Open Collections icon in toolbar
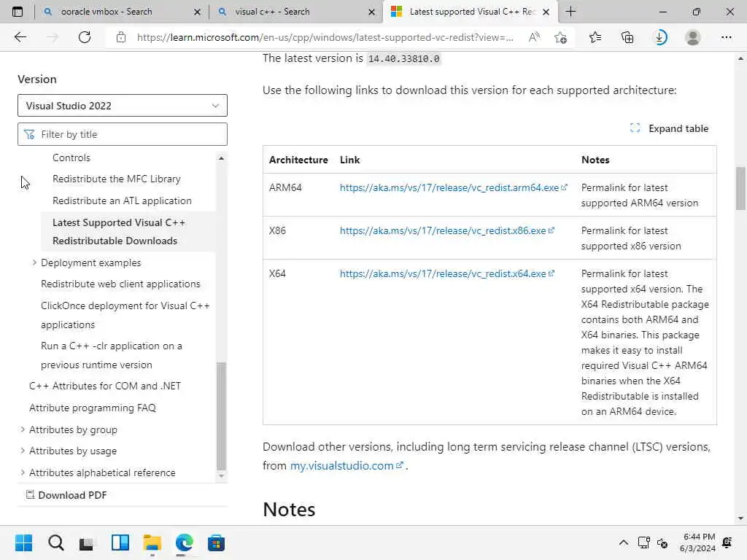This screenshot has width=747, height=560. [x=627, y=37]
